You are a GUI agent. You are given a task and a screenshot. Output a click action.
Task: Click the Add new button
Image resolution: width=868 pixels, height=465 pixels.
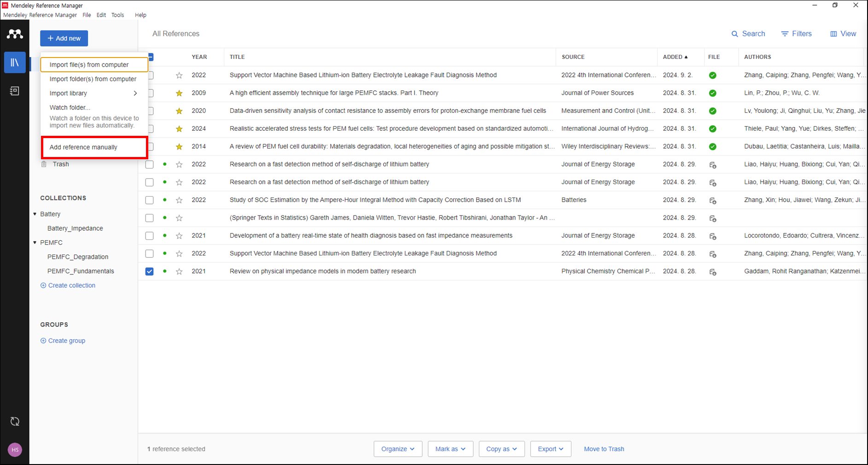point(64,38)
